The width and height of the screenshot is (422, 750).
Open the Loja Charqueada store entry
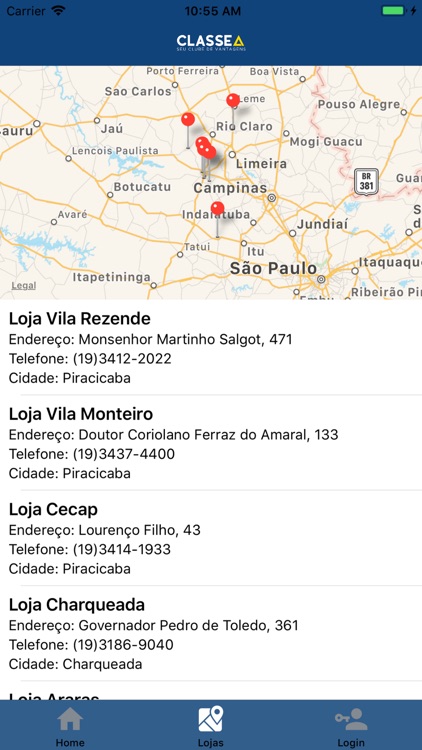pyautogui.click(x=211, y=633)
